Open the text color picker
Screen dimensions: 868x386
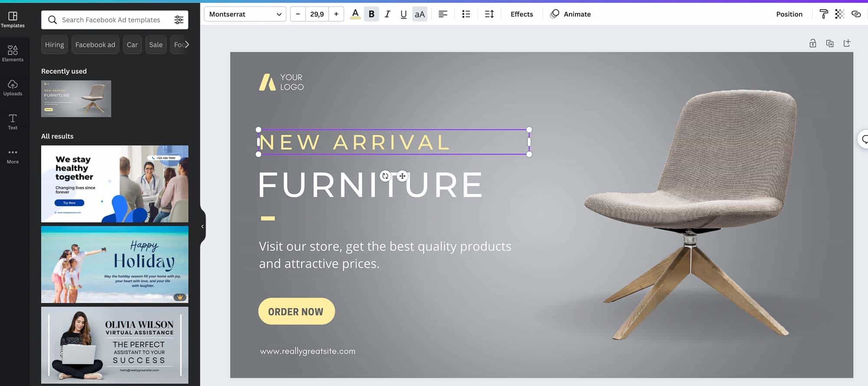[x=355, y=14]
